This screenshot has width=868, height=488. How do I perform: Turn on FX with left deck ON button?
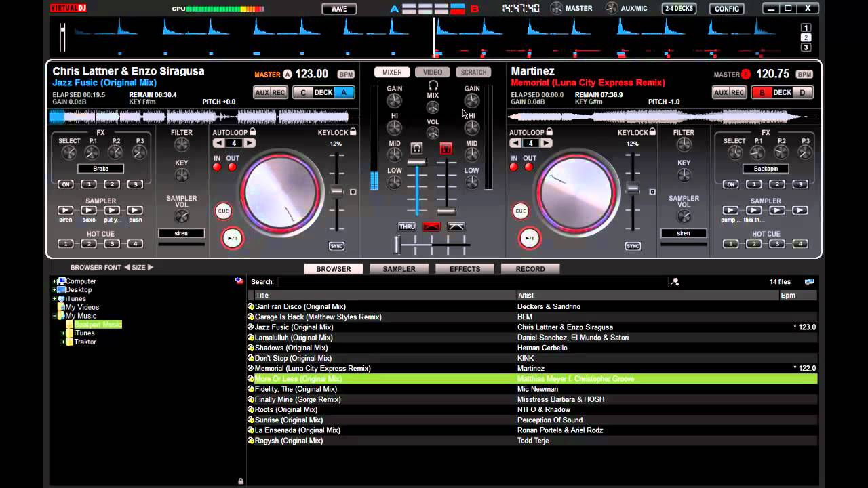point(66,184)
